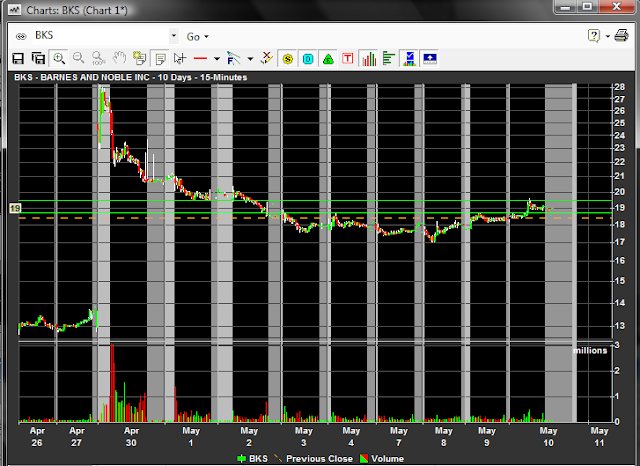Click the 28 price axis label
Viewport: 640px width, 466px height.
pyautogui.click(x=620, y=87)
